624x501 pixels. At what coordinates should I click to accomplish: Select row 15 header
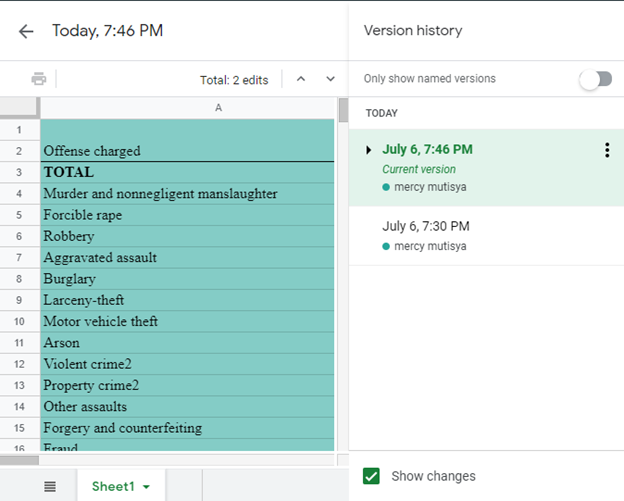(19, 428)
